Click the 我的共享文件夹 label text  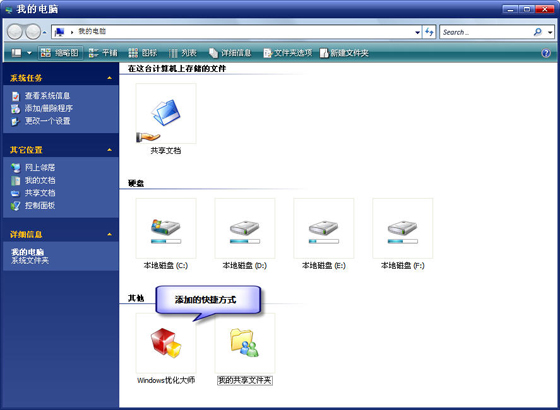coord(245,381)
